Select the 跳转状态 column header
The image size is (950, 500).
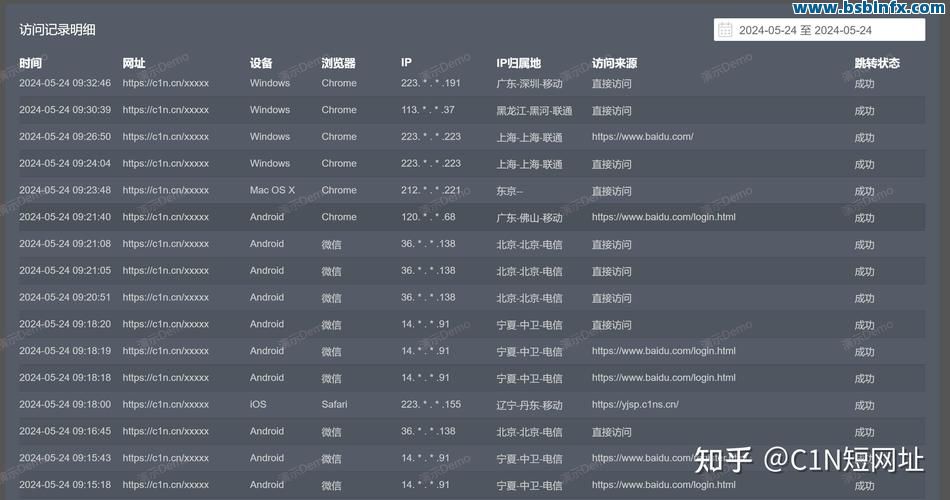[877, 63]
